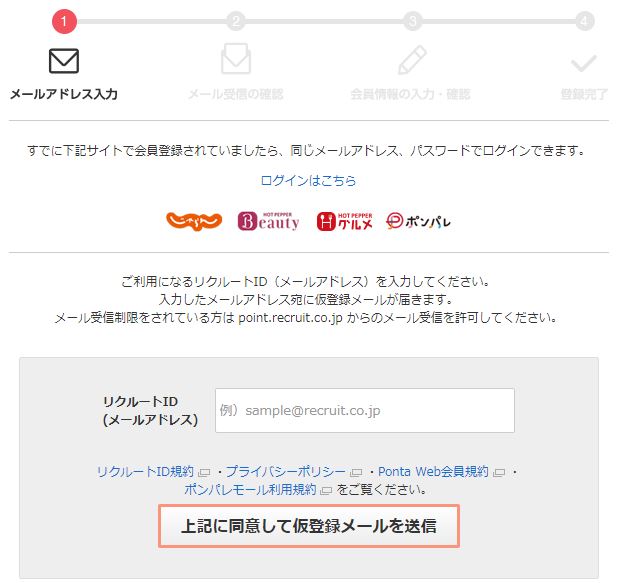This screenshot has height=583, width=621.
Task: Click the step 3 circle in progress bar
Action: [x=412, y=21]
